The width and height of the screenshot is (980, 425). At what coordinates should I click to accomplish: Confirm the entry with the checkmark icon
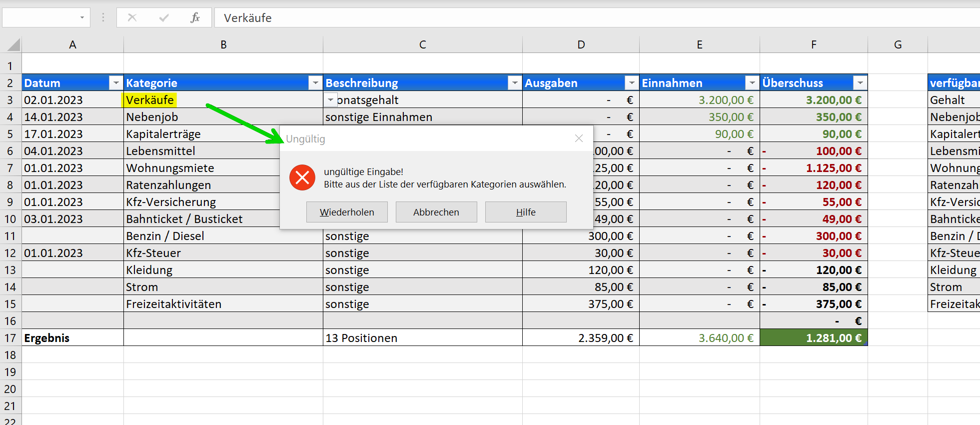pos(163,17)
